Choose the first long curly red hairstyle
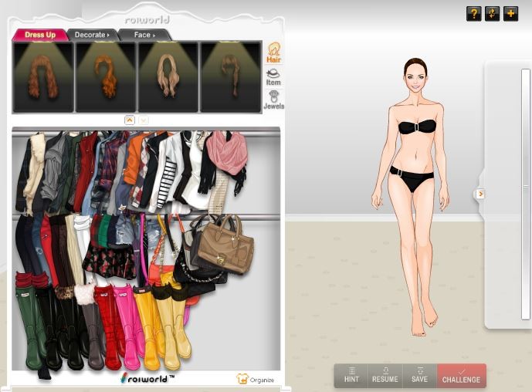This screenshot has width=532, height=392. coord(43,77)
